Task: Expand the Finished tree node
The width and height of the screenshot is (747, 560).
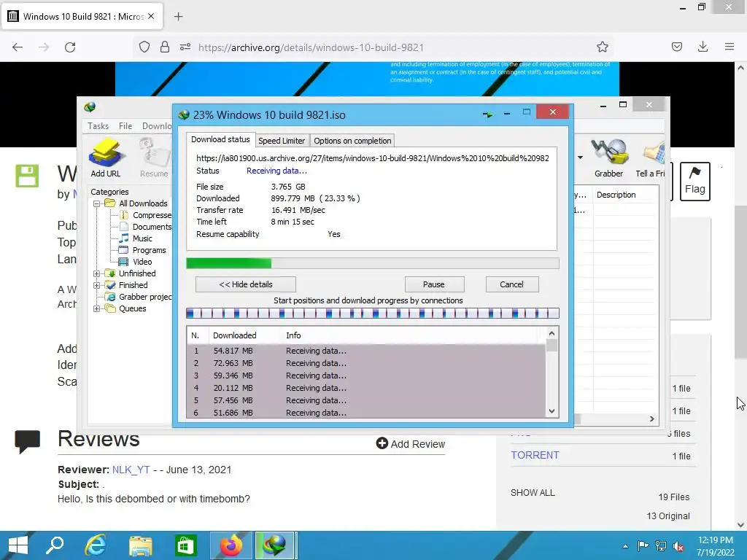Action: tap(97, 285)
